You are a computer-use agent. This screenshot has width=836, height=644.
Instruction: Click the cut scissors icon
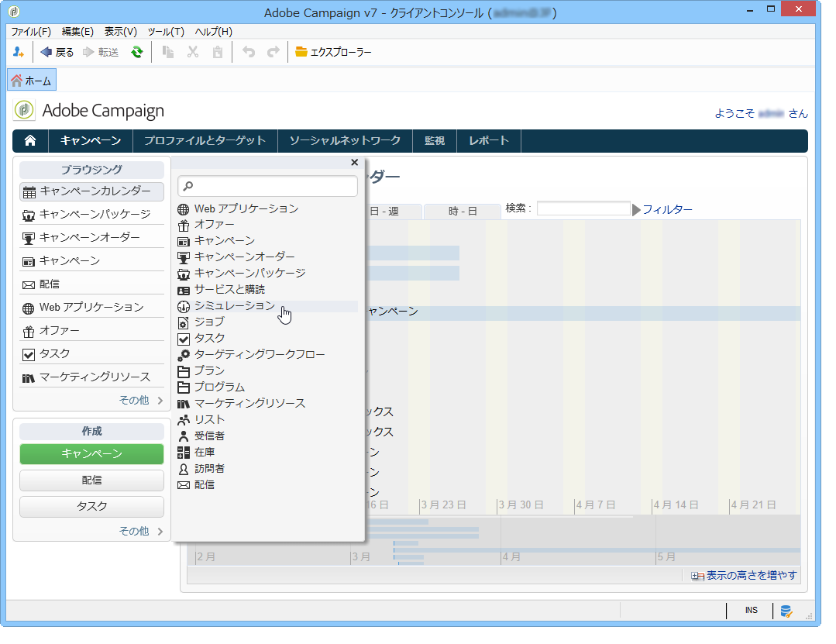click(193, 52)
